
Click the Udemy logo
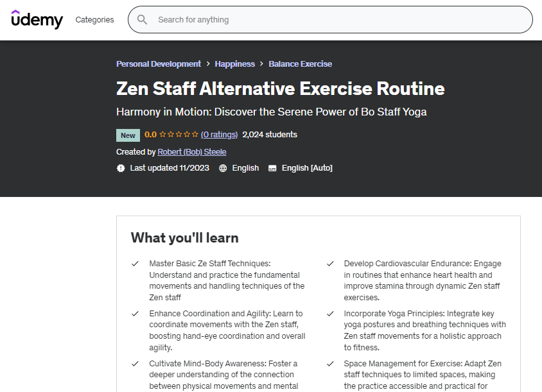[37, 20]
